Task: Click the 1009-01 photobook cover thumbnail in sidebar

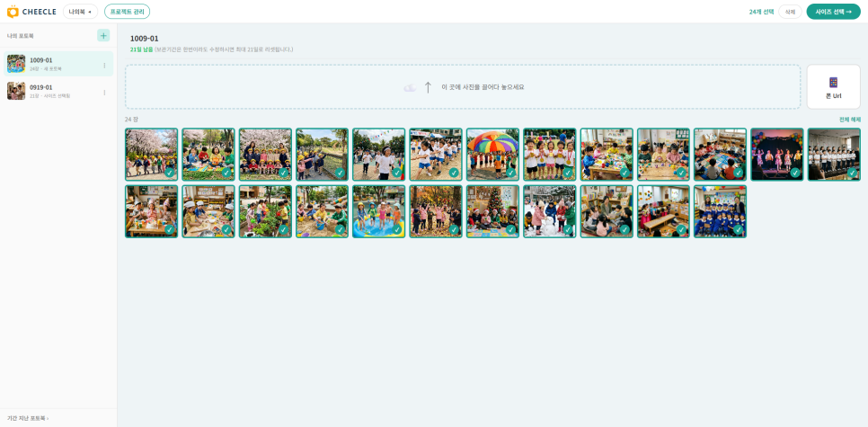Action: 16,64
